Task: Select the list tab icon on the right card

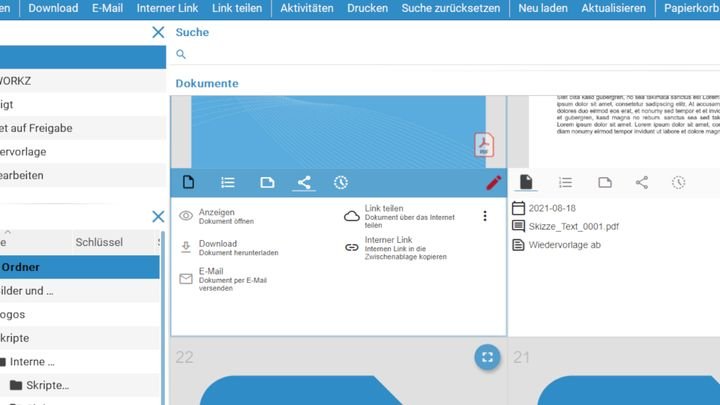Action: [565, 182]
